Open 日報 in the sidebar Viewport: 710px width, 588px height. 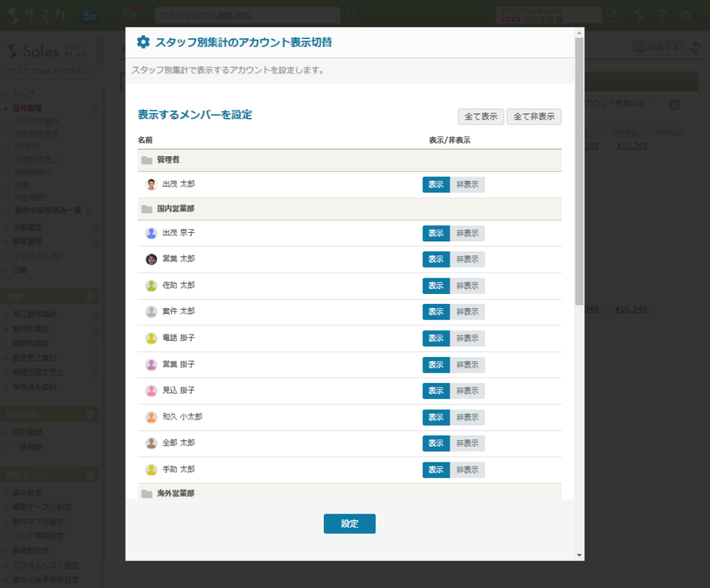tap(19, 271)
